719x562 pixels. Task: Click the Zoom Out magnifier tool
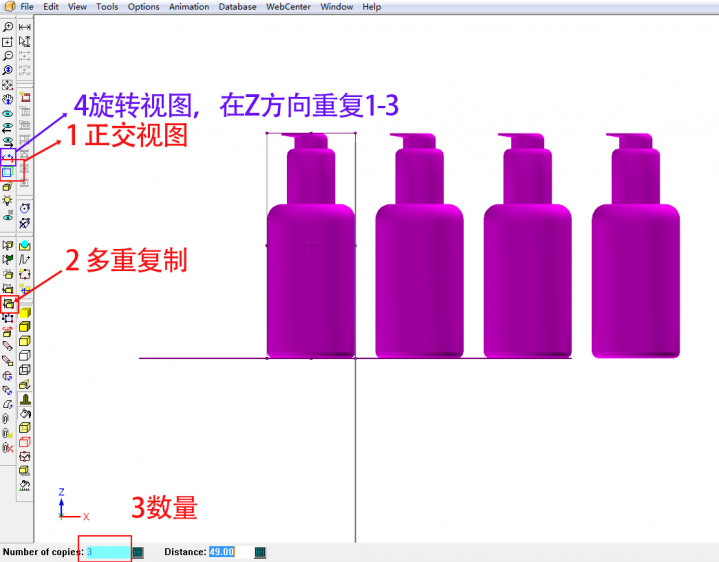[8, 56]
